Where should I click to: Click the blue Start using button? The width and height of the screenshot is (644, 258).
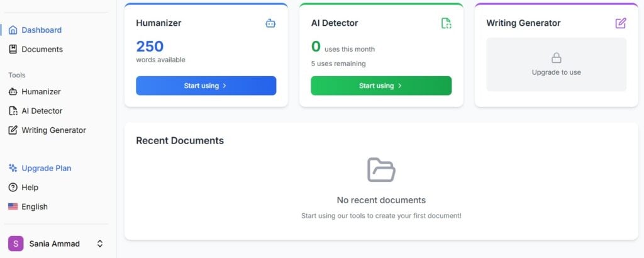pyautogui.click(x=206, y=86)
